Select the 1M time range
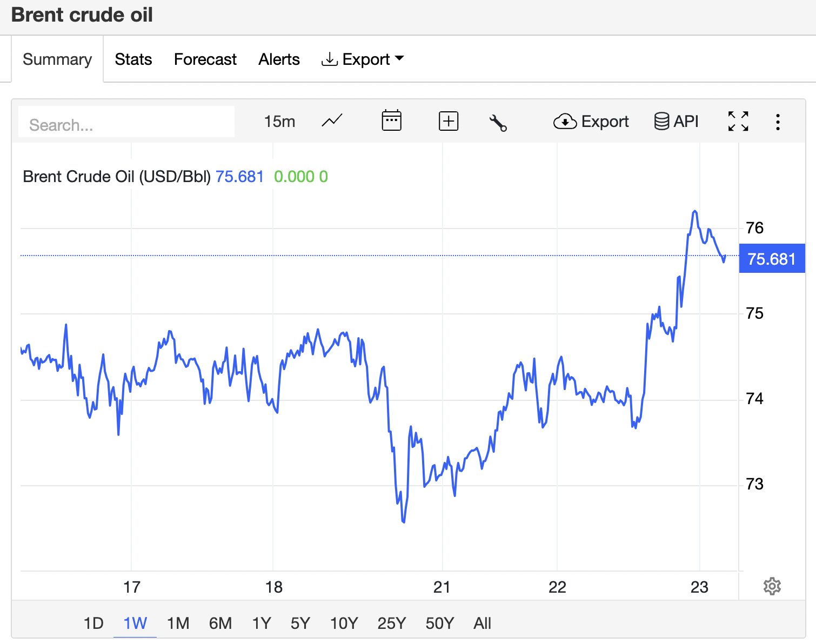Screen dimensions: 816x644 click(178, 623)
